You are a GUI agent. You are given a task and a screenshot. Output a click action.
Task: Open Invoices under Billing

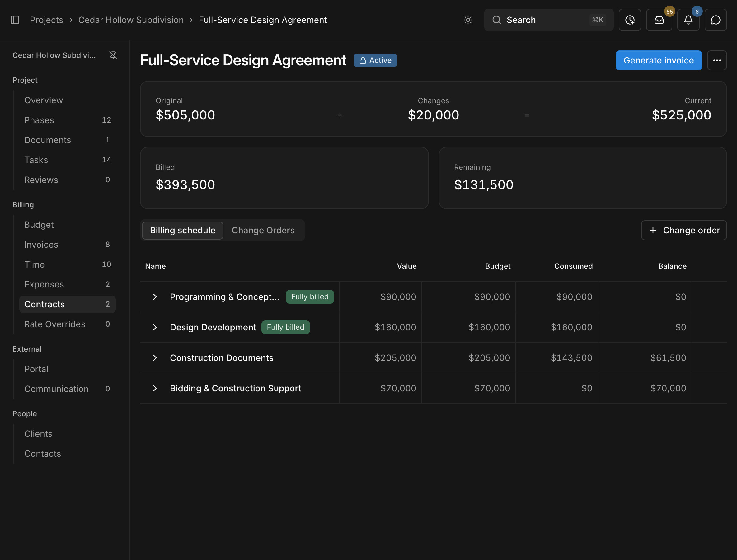(67, 245)
